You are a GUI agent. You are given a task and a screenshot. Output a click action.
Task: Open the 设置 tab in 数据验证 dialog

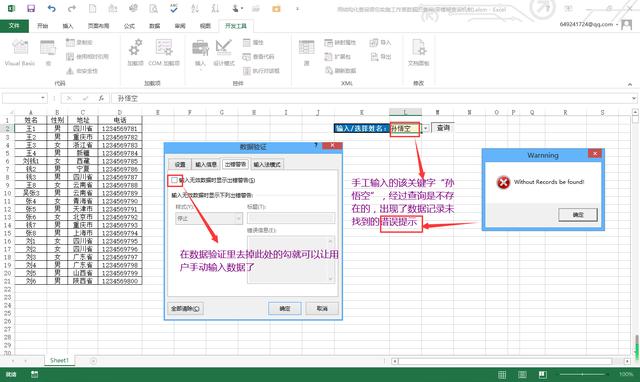180,164
